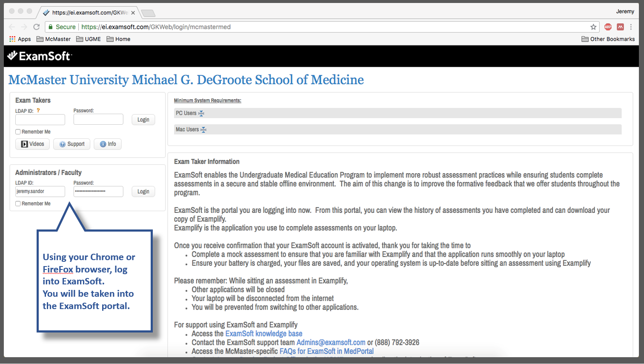The width and height of the screenshot is (644, 364).
Task: Close the ExamSoft browser tab
Action: coord(133,13)
